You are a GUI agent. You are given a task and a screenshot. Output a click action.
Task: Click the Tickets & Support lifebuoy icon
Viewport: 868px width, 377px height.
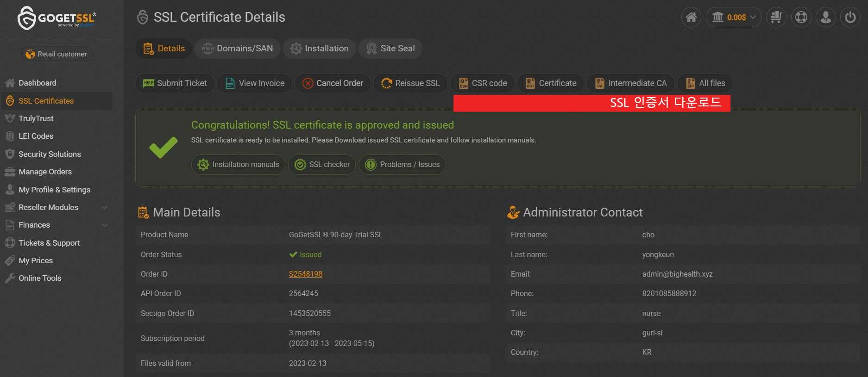coord(10,243)
